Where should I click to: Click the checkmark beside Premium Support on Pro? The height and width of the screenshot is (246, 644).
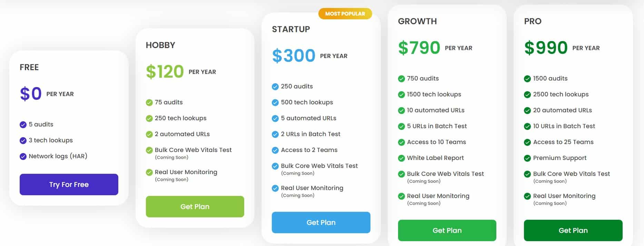[527, 158]
